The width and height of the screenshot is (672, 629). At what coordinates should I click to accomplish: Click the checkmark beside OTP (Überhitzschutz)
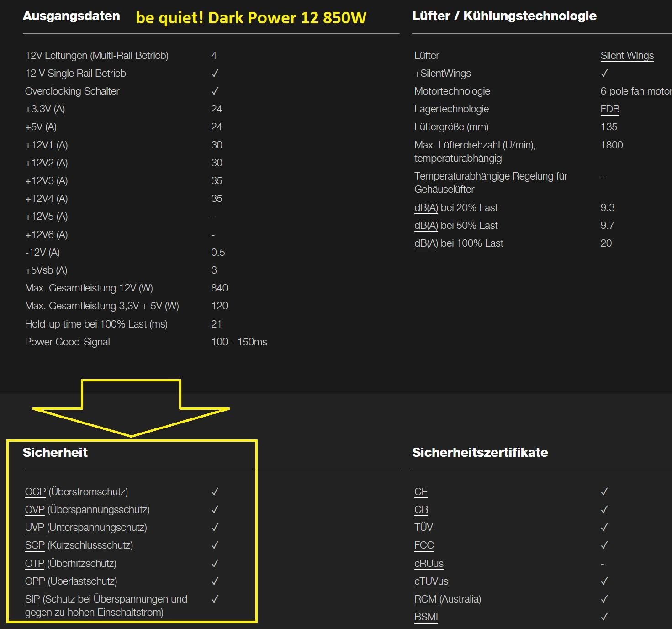click(215, 564)
